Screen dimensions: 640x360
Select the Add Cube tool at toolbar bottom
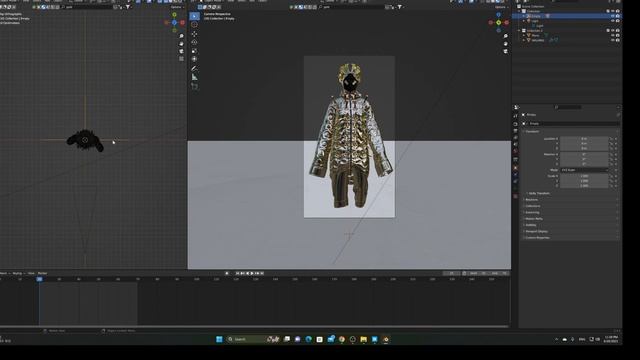tap(194, 87)
